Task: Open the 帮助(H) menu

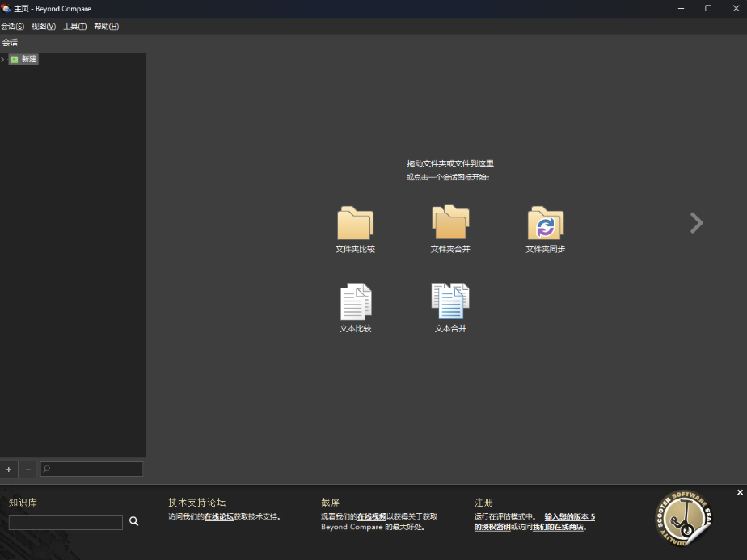Action: click(x=106, y=26)
